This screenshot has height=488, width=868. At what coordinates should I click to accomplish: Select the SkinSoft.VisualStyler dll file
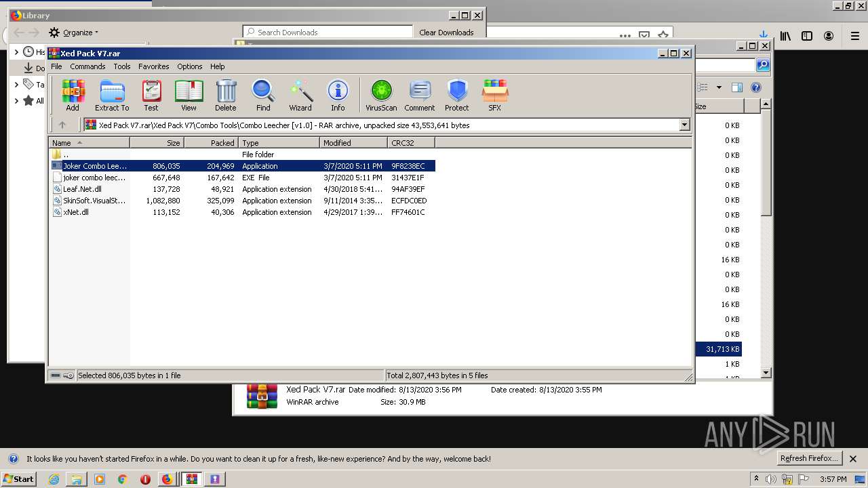click(x=242, y=201)
